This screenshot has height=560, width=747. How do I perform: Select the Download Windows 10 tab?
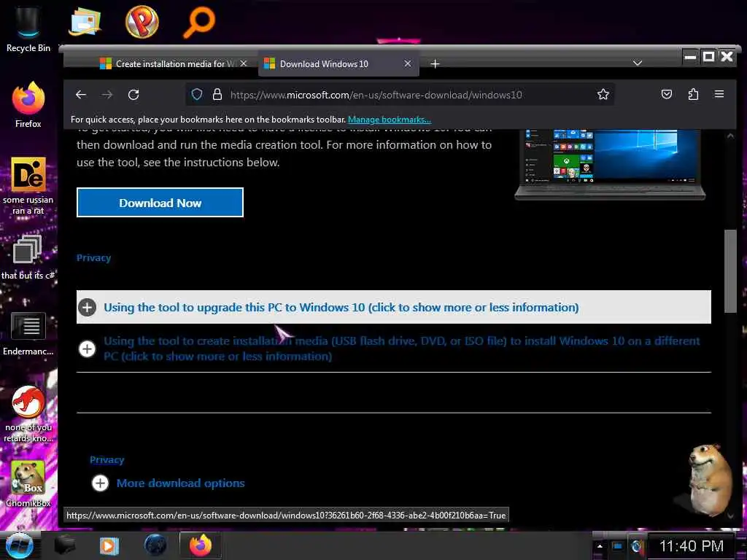(x=338, y=64)
